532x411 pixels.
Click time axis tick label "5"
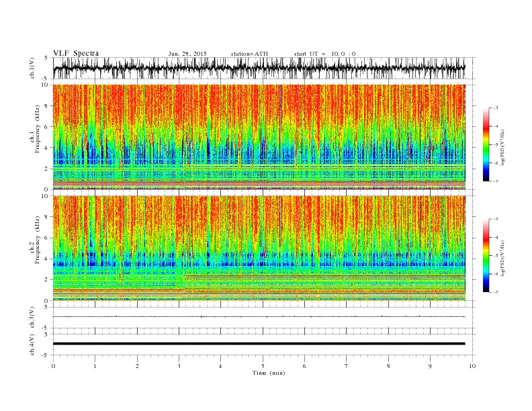click(x=263, y=366)
